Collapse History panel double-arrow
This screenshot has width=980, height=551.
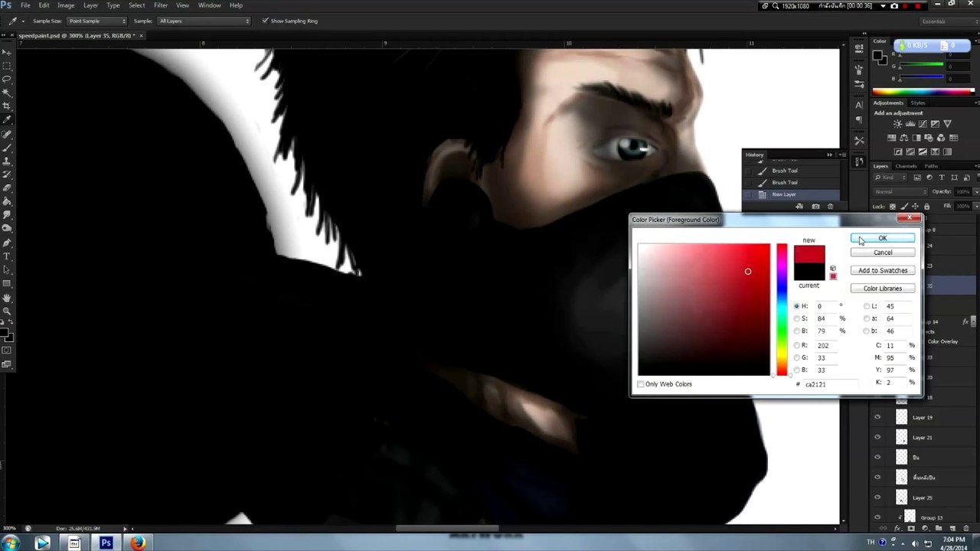coord(829,155)
